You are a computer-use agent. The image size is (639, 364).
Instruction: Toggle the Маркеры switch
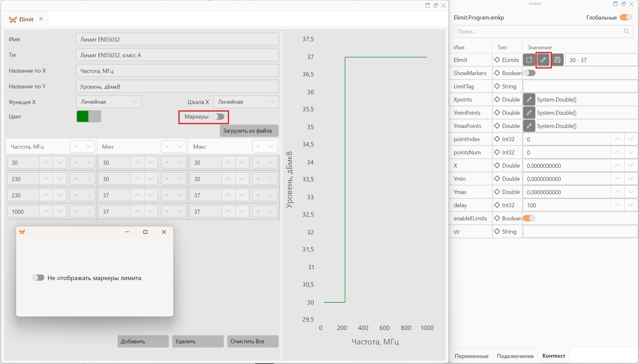218,117
